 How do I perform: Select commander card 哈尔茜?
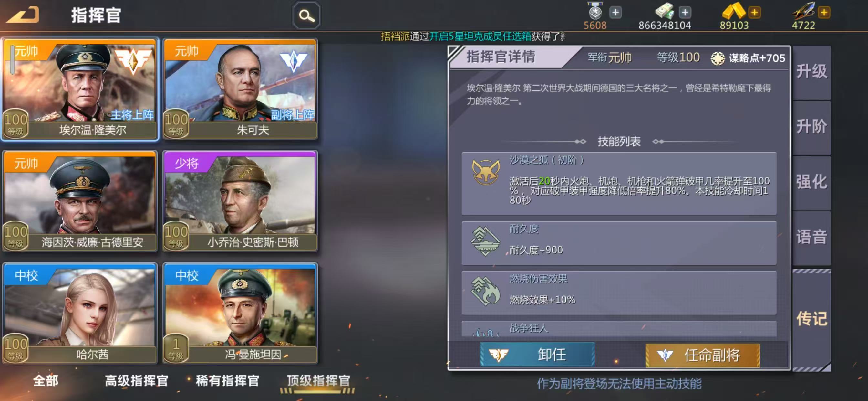[x=80, y=314]
